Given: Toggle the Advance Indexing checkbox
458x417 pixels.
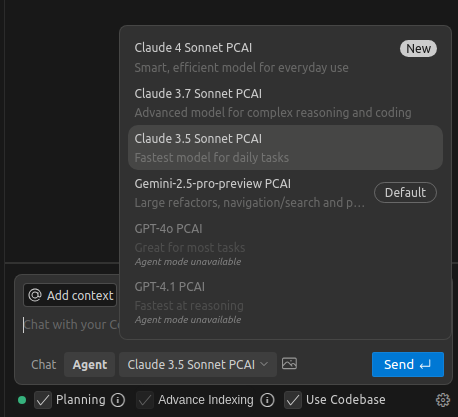Looking at the screenshot, I should (x=145, y=400).
